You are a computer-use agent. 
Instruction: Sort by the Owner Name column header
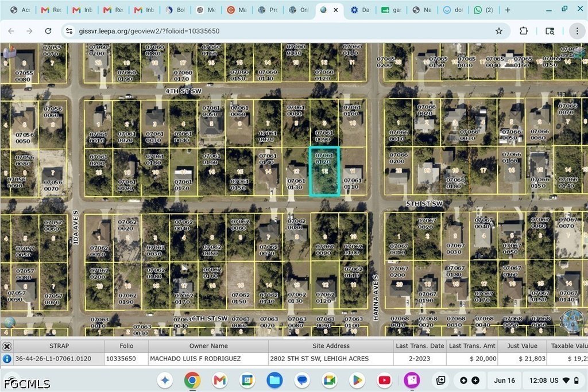(208, 346)
